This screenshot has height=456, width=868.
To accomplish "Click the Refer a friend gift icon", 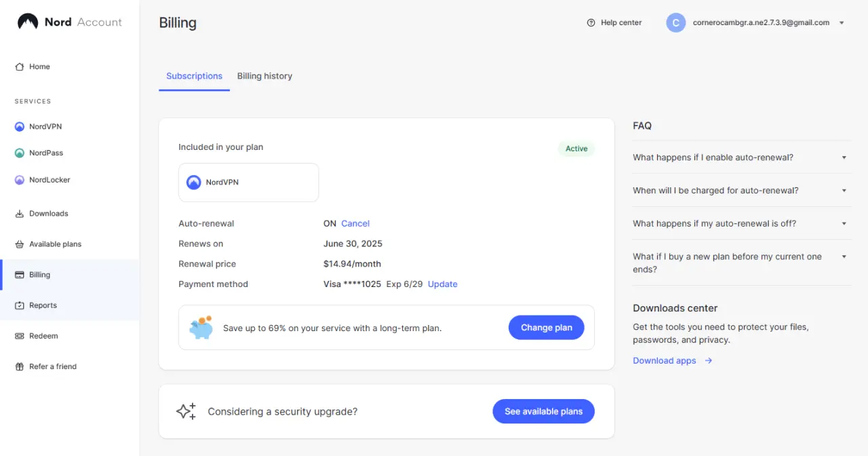I will pyautogui.click(x=20, y=366).
